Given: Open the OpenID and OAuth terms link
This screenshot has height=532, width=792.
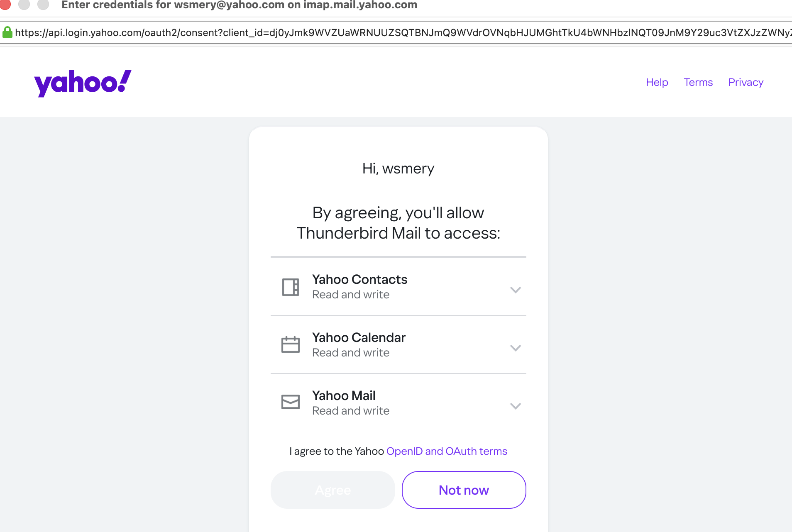Looking at the screenshot, I should click(x=447, y=451).
